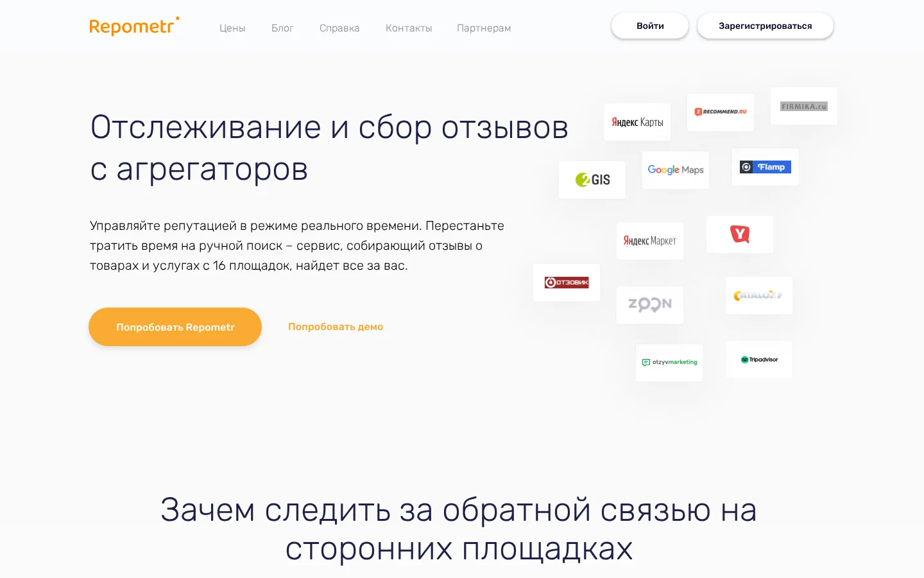Image resolution: width=924 pixels, height=578 pixels.
Task: Select the Tripadvisor logo card
Action: pos(759,360)
